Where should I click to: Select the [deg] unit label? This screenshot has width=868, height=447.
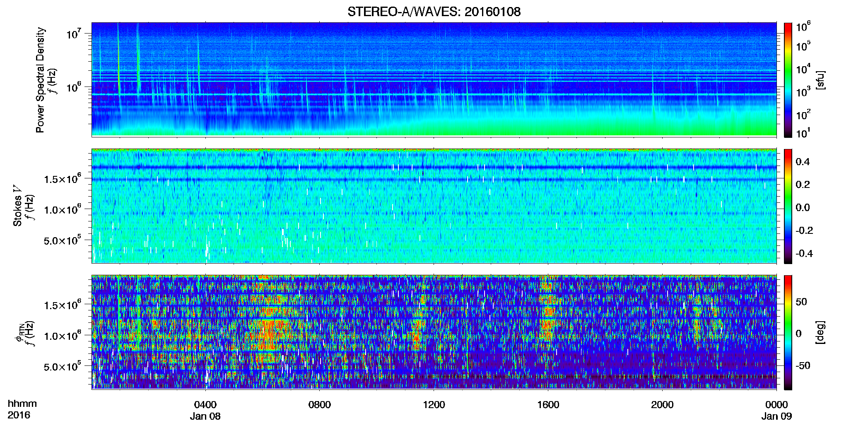click(x=820, y=332)
